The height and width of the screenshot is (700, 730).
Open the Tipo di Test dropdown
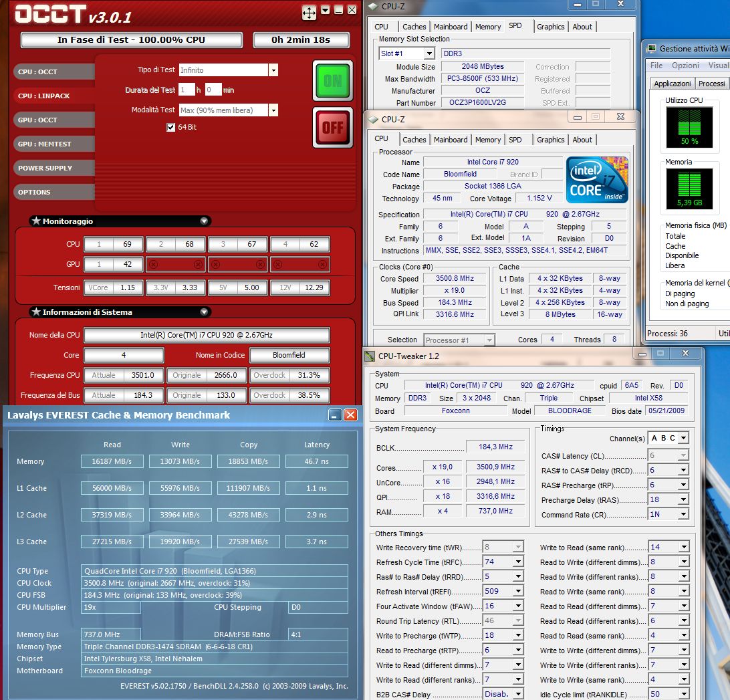273,70
